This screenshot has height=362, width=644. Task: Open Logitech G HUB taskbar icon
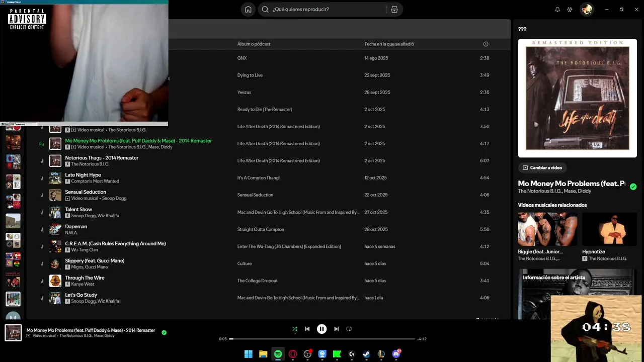[352, 354]
